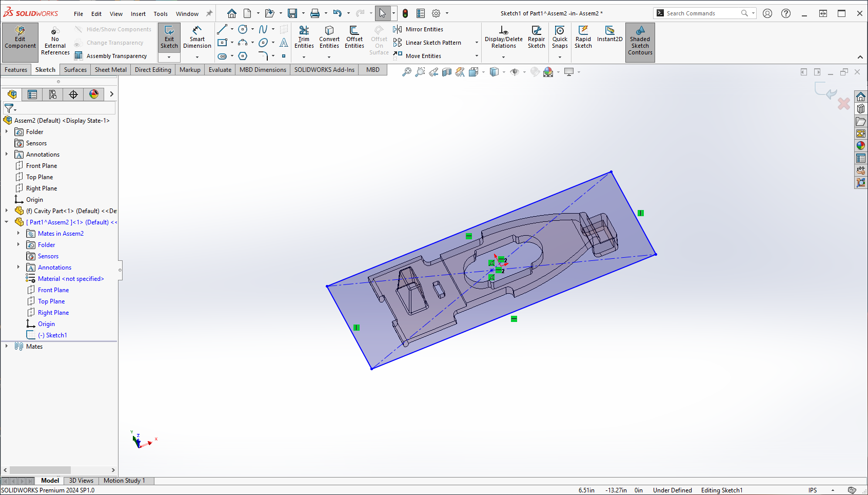The height and width of the screenshot is (495, 868).
Task: Toggle No External References
Action: (x=55, y=40)
